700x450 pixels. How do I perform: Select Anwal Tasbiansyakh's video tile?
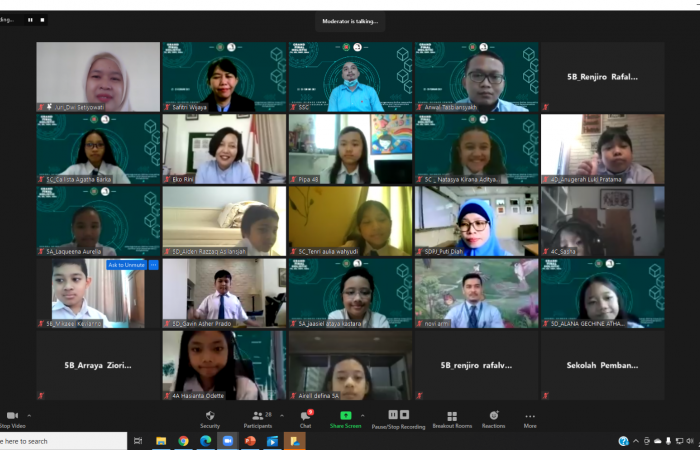pos(476,76)
